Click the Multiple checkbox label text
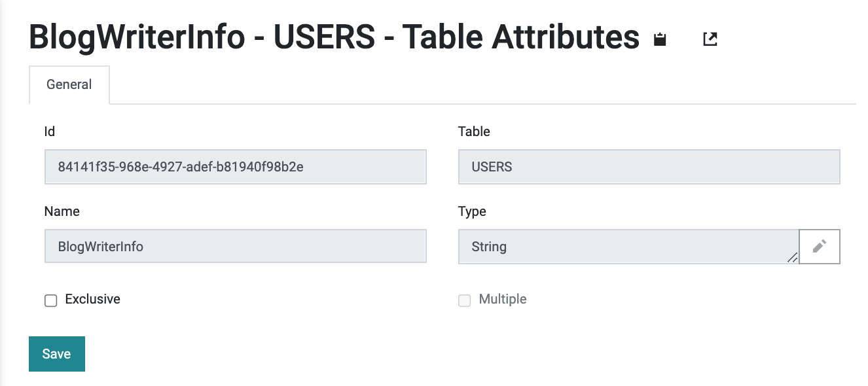 coord(503,299)
